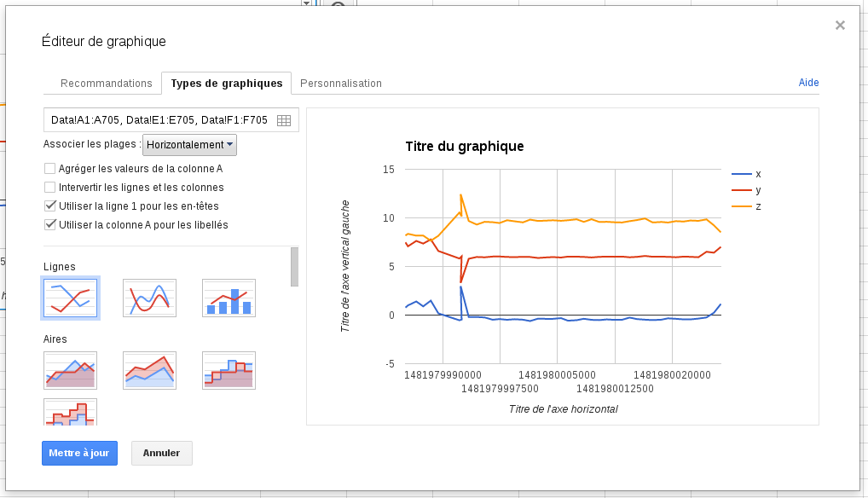Image resolution: width=868 pixels, height=498 pixels.
Task: Click the chart types list scrollbar
Action: pyautogui.click(x=294, y=267)
